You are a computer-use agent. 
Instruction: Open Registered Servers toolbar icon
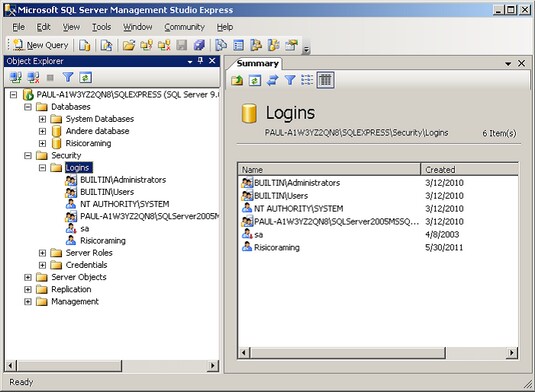(221, 45)
